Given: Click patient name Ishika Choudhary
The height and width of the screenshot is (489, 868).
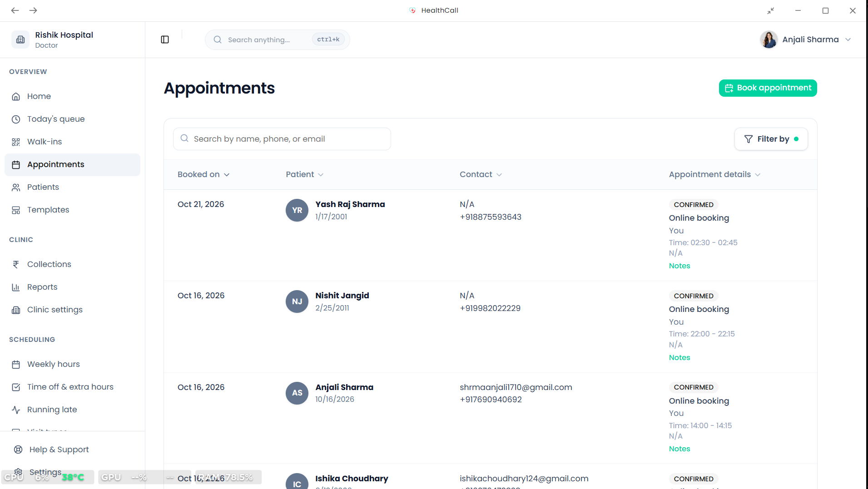Looking at the screenshot, I should [352, 479].
